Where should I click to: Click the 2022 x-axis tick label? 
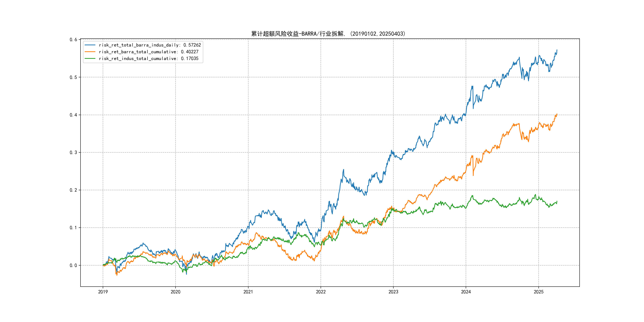tap(321, 292)
